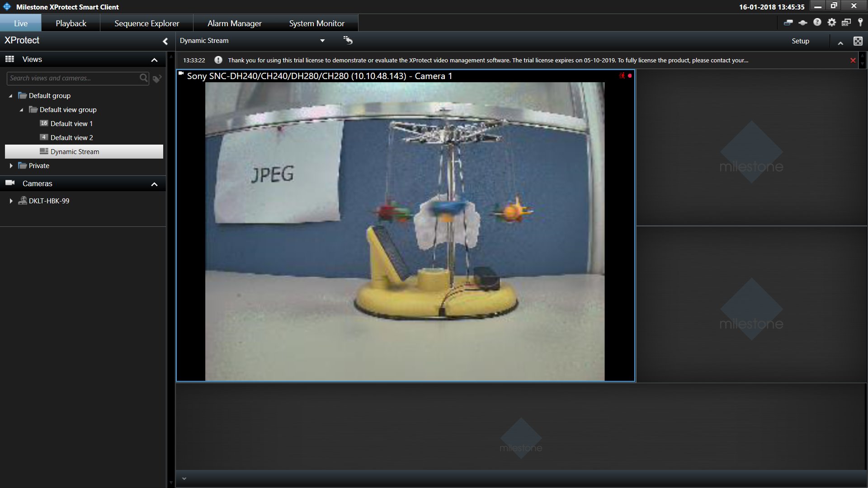
Task: Select the empty lower-right Milestone view slot
Action: [751, 305]
